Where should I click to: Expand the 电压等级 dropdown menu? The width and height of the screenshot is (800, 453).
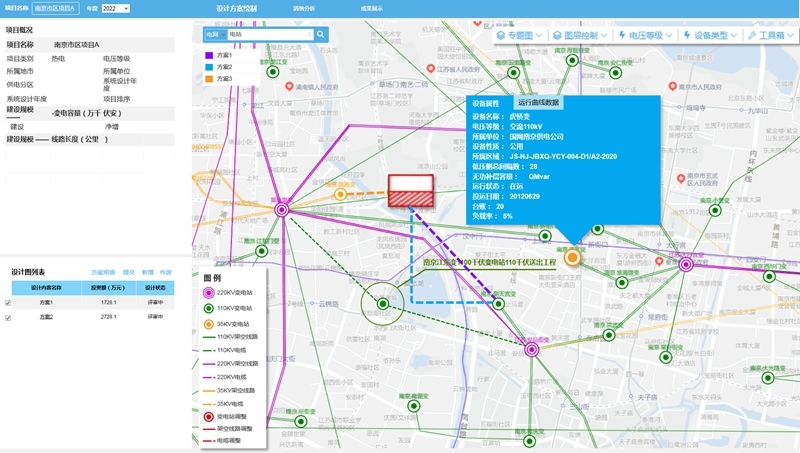pyautogui.click(x=668, y=35)
